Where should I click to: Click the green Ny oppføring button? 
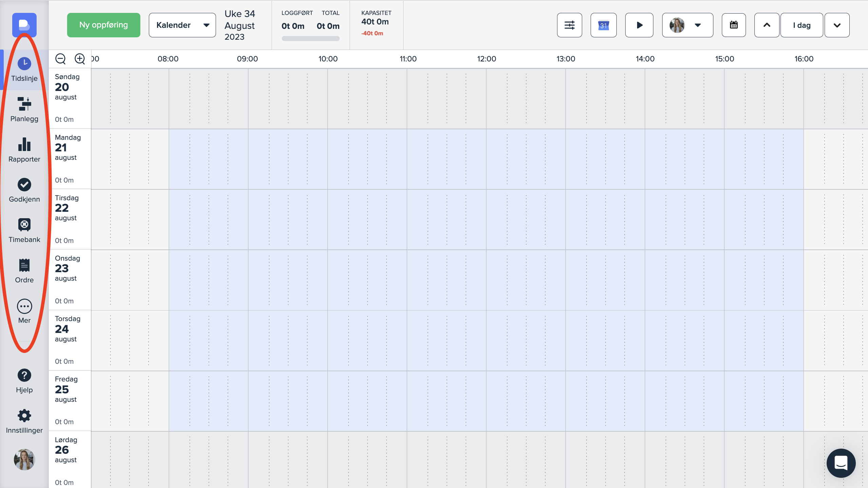pyautogui.click(x=103, y=25)
